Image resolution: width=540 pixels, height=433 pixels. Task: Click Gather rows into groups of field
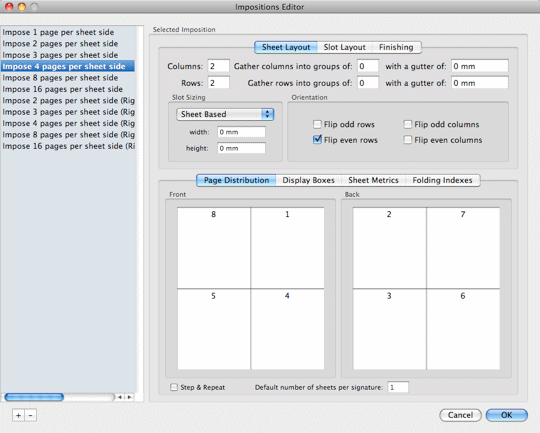tap(368, 83)
